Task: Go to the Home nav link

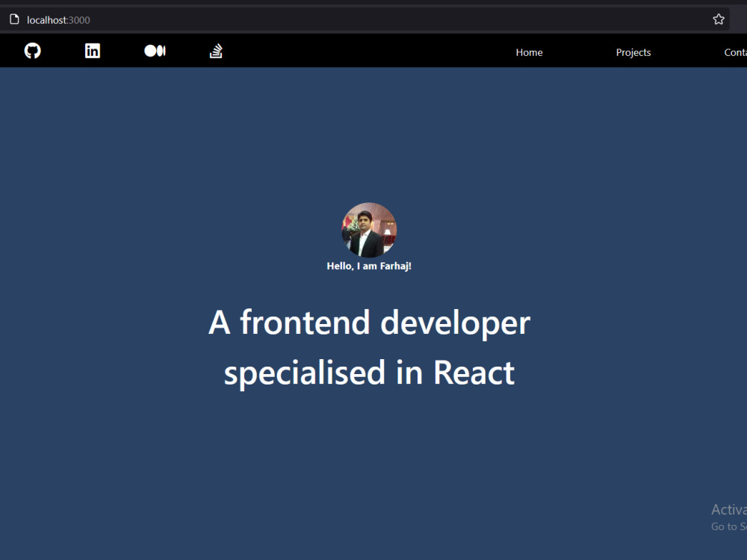Action: click(x=529, y=52)
